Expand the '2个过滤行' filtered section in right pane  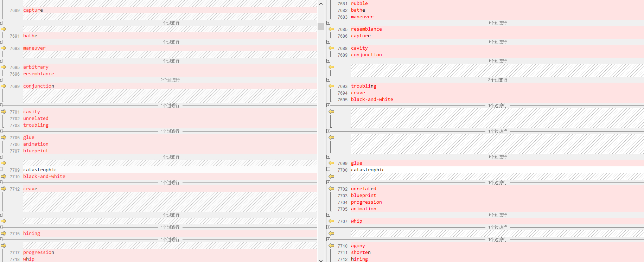click(x=328, y=80)
